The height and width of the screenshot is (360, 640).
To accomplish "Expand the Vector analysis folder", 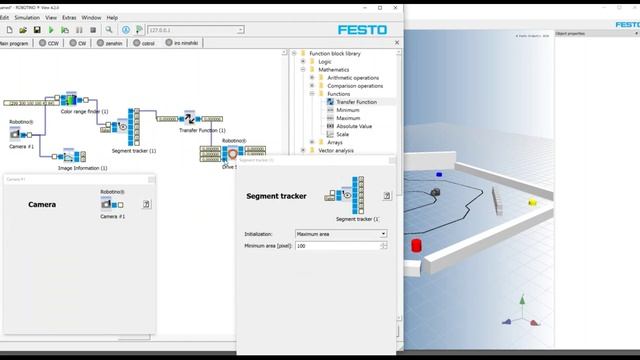I will 303,151.
